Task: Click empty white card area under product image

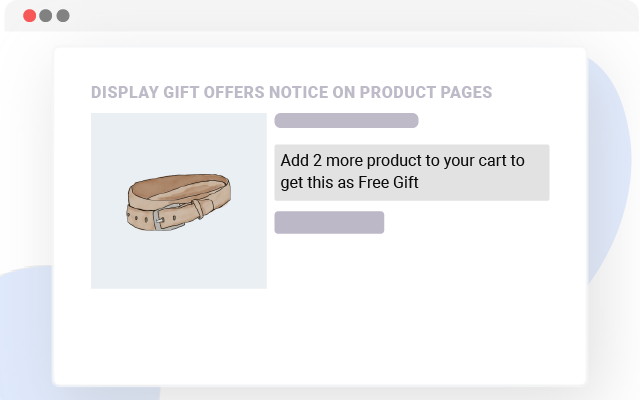Action: tap(179, 335)
